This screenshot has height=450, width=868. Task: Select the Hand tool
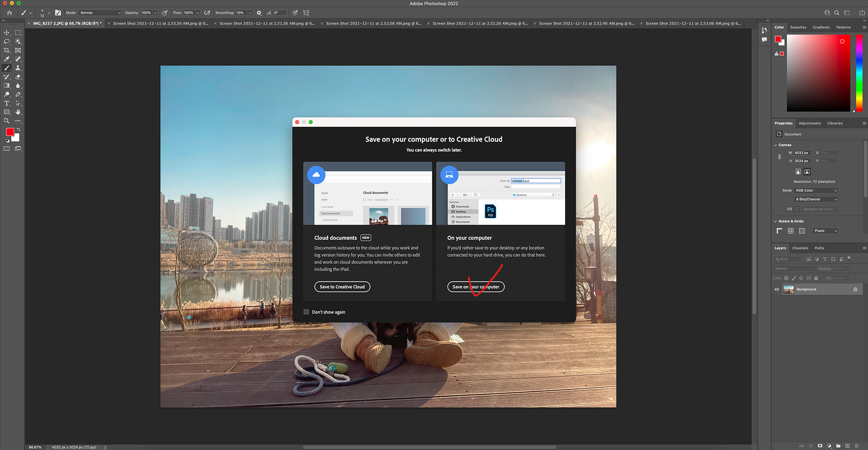pyautogui.click(x=18, y=112)
